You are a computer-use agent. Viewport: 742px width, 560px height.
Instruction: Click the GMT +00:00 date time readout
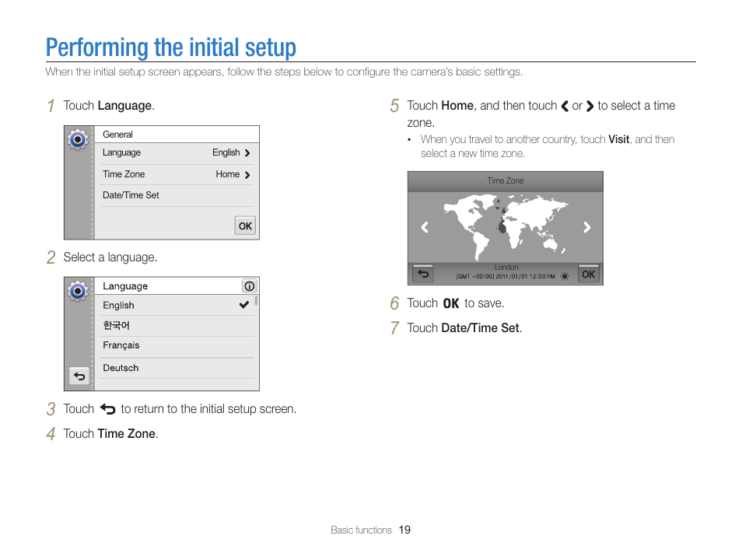(506, 276)
